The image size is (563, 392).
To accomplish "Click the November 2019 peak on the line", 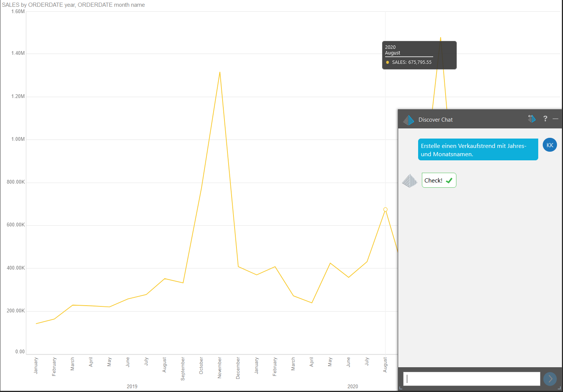I will tap(220, 72).
